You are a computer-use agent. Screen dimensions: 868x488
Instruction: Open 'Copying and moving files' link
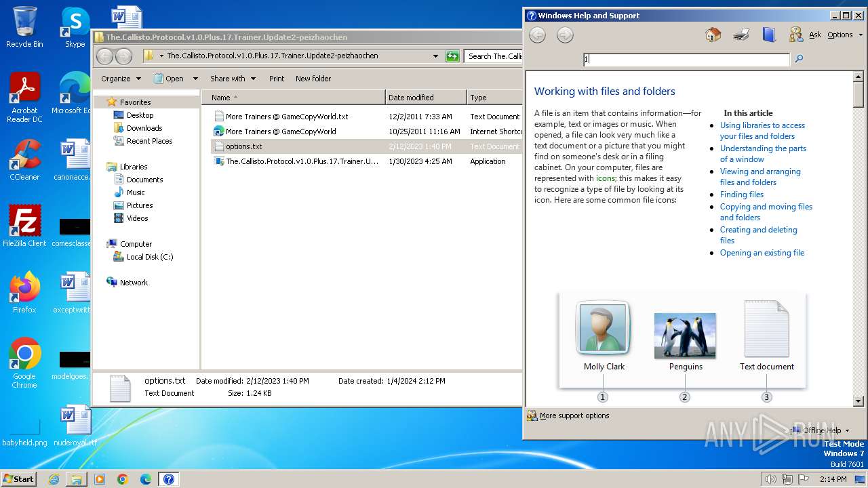point(766,212)
